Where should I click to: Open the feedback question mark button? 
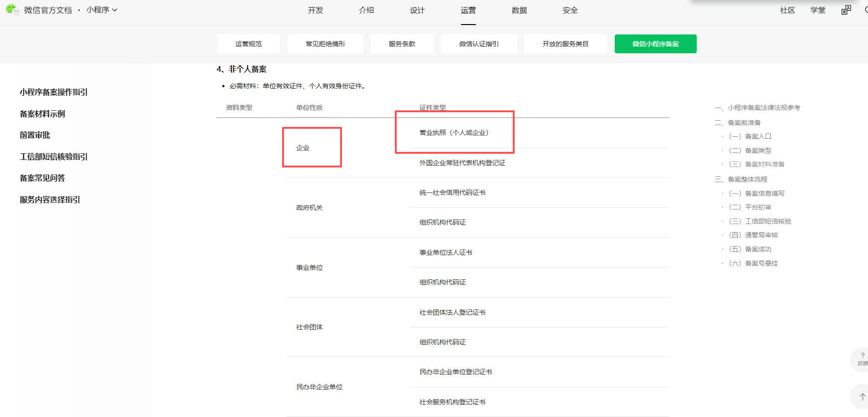862,359
